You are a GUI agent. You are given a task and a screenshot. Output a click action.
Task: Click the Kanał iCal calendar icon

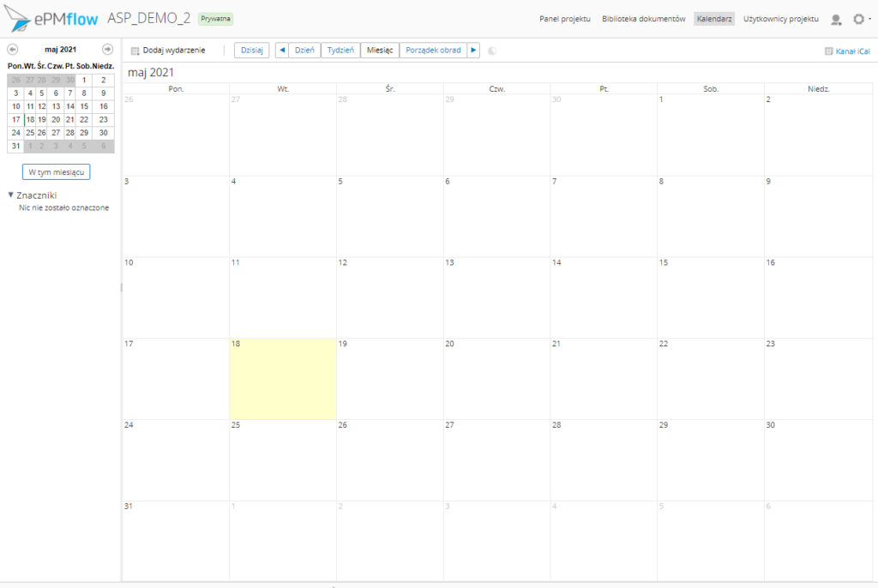(828, 51)
